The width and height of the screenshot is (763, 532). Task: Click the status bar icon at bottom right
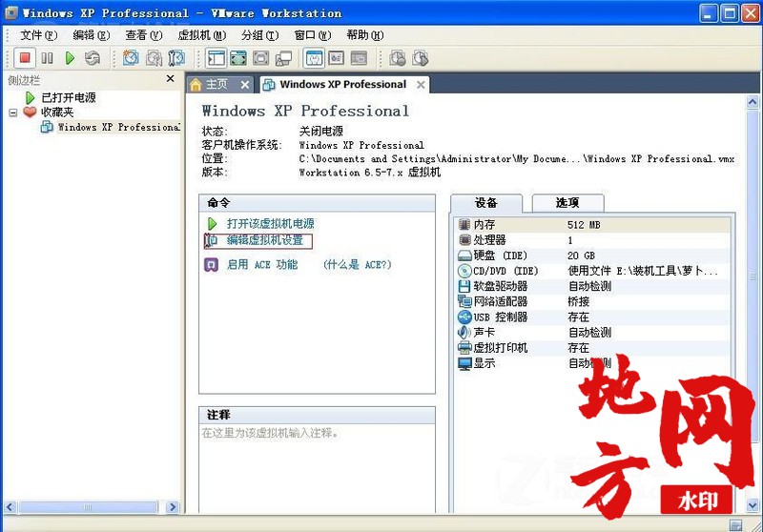pyautogui.click(x=735, y=524)
